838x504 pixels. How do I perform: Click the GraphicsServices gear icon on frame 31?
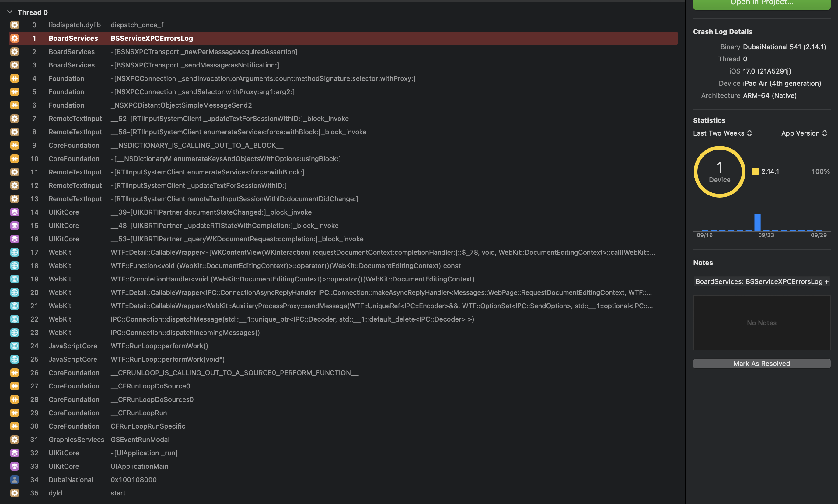click(14, 440)
